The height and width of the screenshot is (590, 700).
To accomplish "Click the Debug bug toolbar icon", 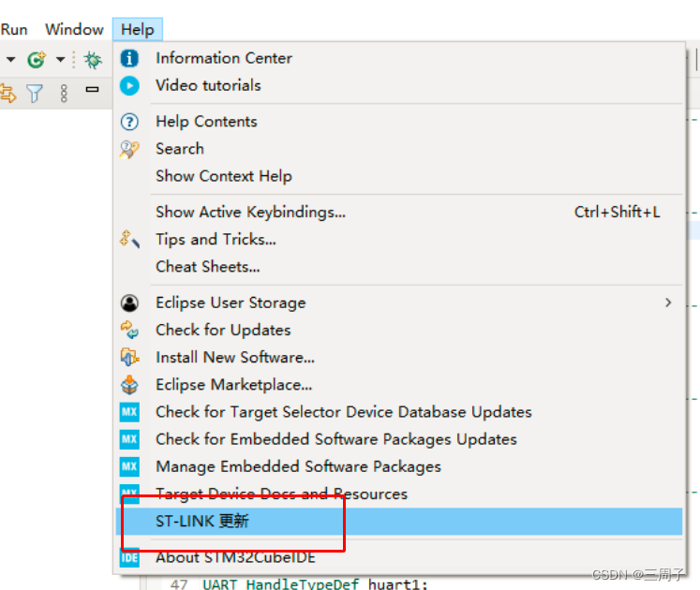I will tap(93, 59).
